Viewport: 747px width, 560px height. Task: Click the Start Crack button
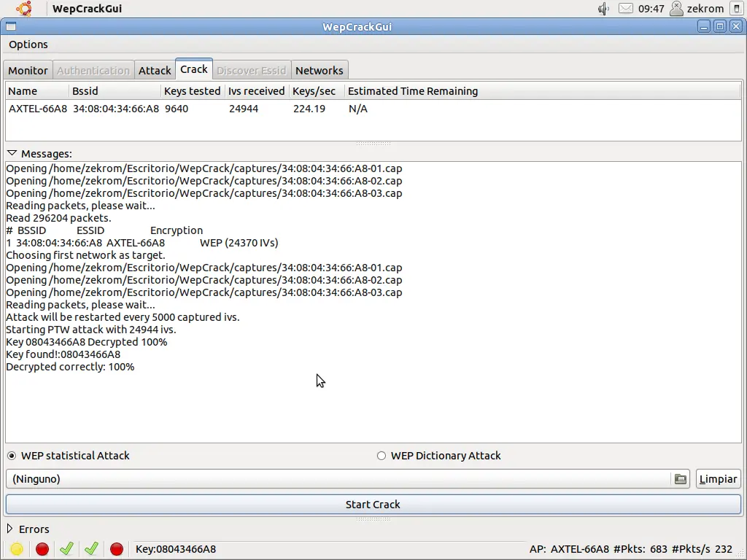pos(373,505)
